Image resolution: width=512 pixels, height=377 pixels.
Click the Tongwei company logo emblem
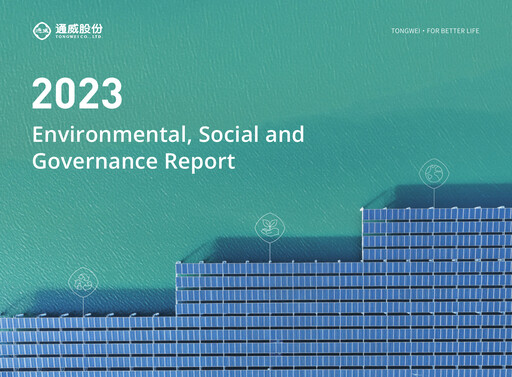point(42,31)
